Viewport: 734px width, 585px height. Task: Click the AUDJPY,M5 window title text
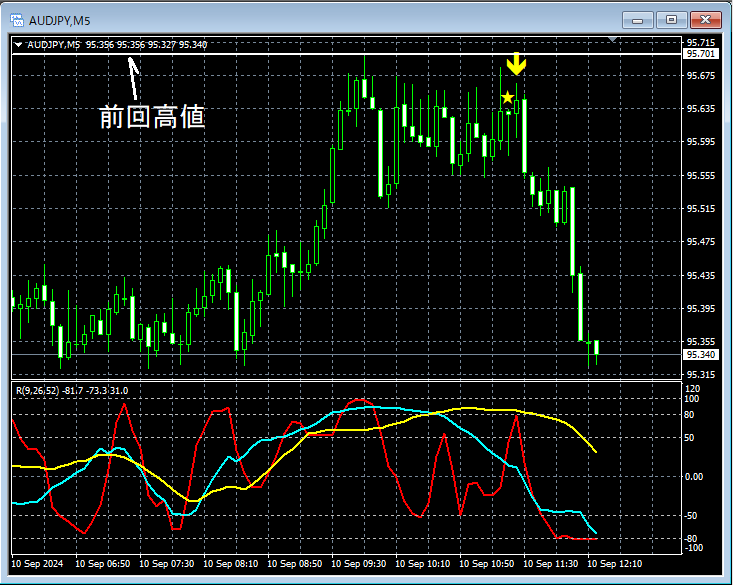[x=59, y=21]
